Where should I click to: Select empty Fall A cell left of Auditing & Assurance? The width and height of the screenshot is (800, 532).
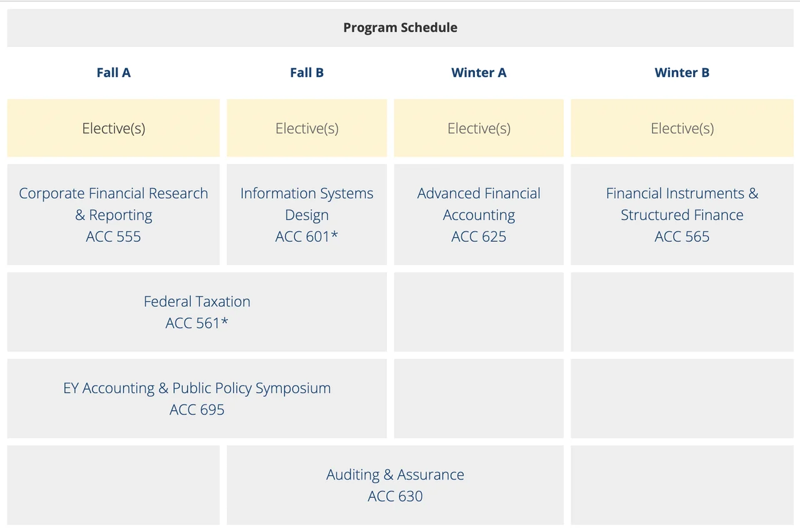click(x=113, y=485)
